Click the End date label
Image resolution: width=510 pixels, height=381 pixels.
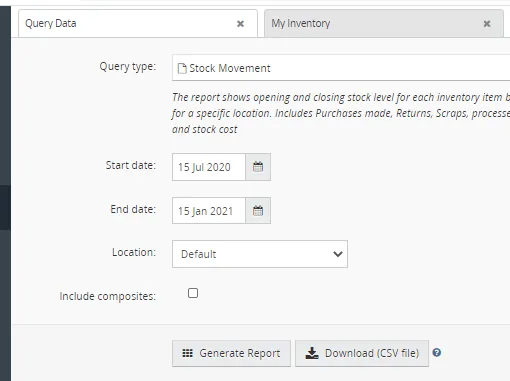[133, 209]
